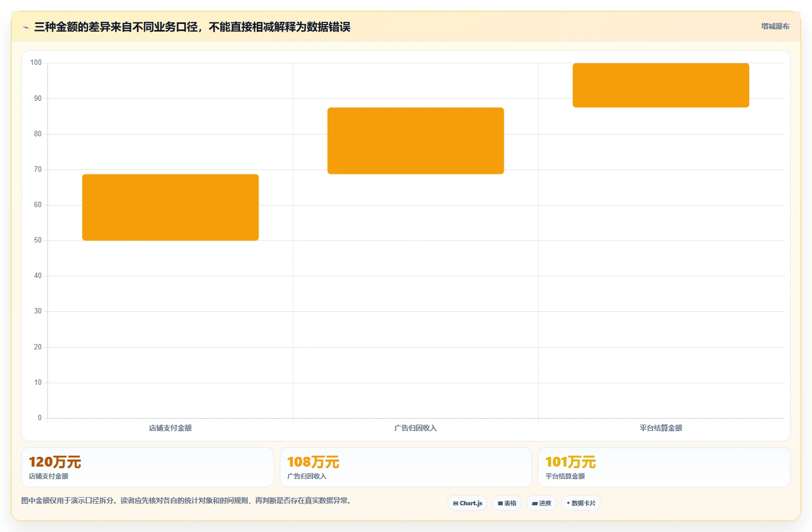Click the y-axis tick label 90
The height and width of the screenshot is (532, 812).
click(38, 99)
